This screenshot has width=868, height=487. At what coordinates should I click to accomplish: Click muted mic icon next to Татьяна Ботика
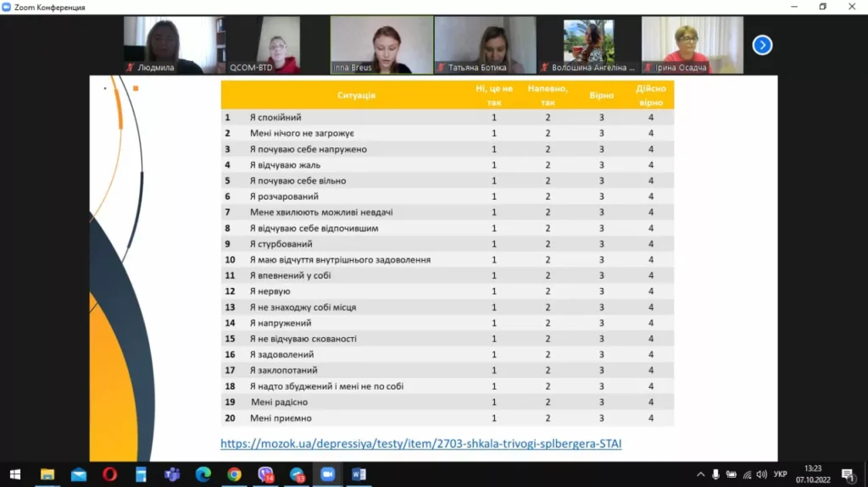(x=441, y=68)
